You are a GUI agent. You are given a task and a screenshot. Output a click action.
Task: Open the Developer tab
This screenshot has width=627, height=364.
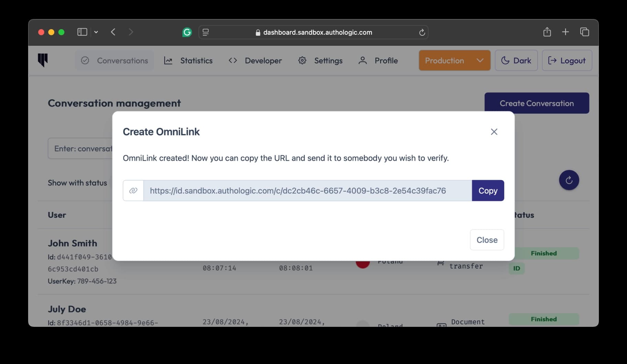[x=255, y=60]
